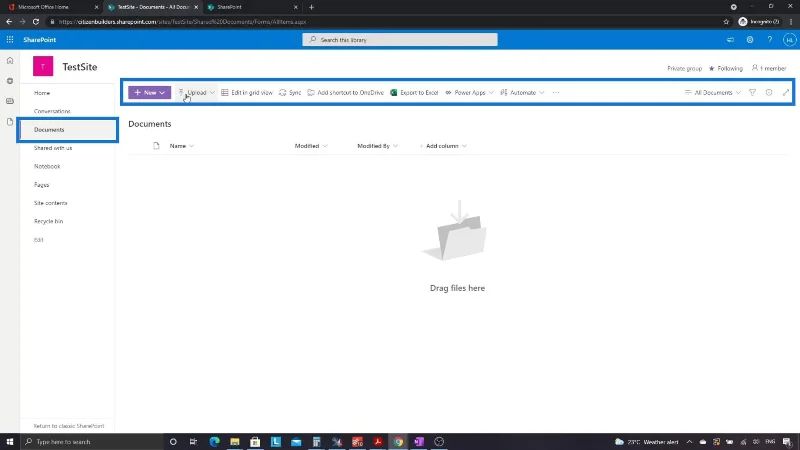View the 1 member list
This screenshot has height=450, width=800.
[x=769, y=68]
